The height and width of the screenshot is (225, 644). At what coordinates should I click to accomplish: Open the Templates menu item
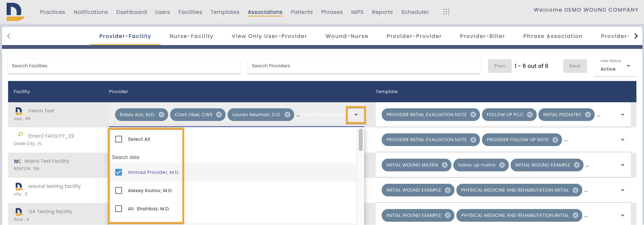225,12
